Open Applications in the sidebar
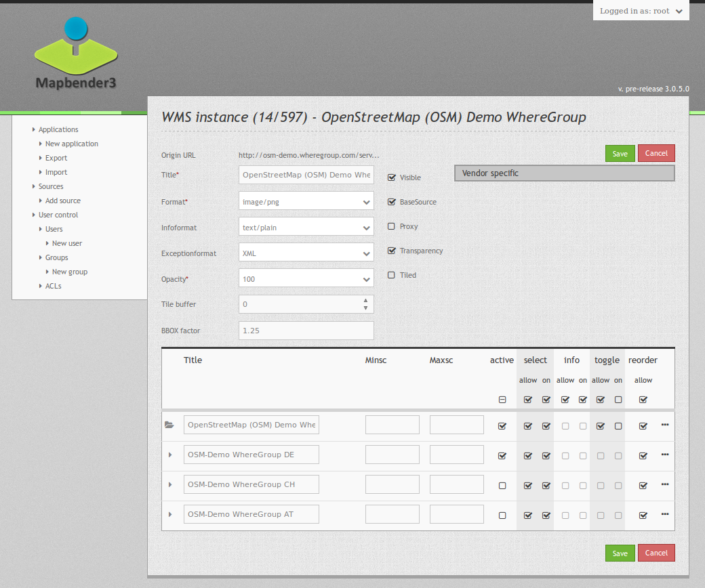 [x=58, y=129]
